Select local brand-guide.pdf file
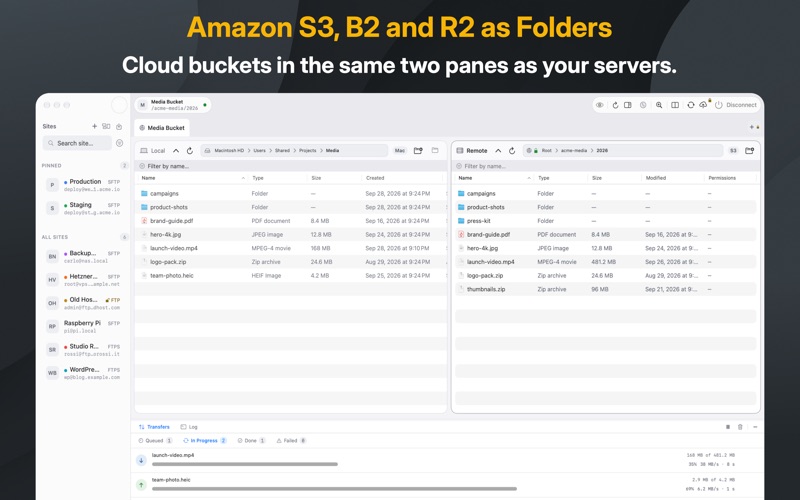800x500 pixels. coord(291,221)
